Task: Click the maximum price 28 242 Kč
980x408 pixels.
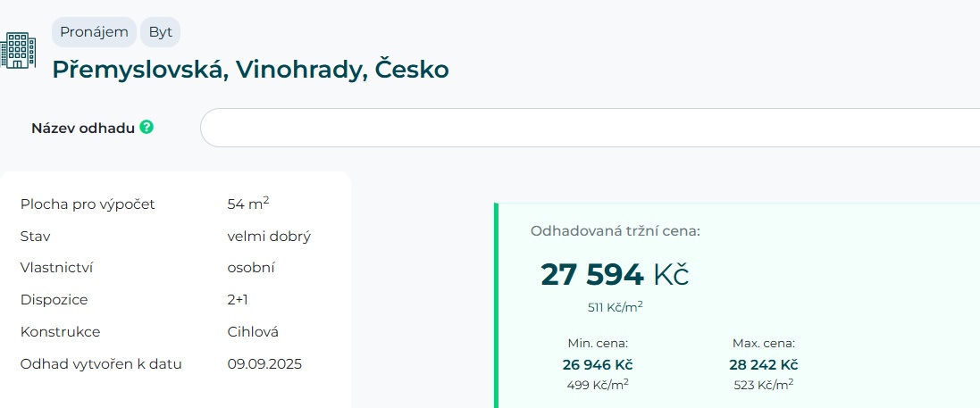Action: [764, 364]
